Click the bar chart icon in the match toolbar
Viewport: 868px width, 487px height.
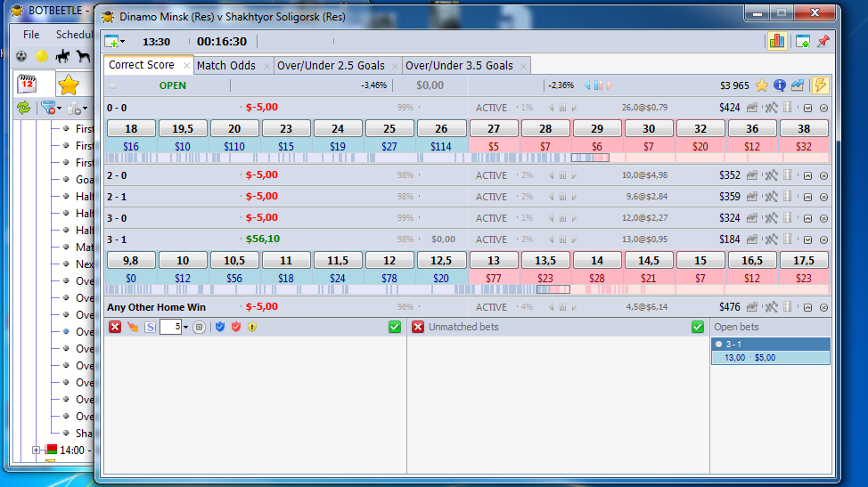click(x=777, y=41)
